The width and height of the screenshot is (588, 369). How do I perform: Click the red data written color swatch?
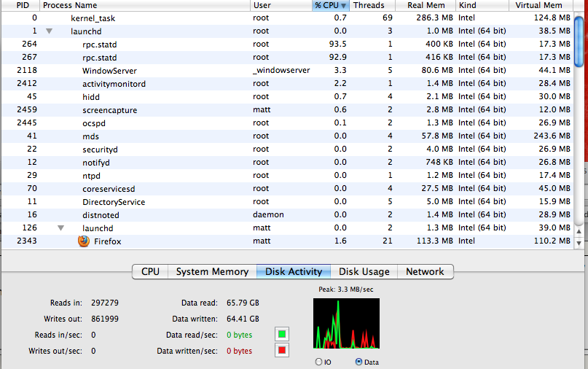[282, 351]
